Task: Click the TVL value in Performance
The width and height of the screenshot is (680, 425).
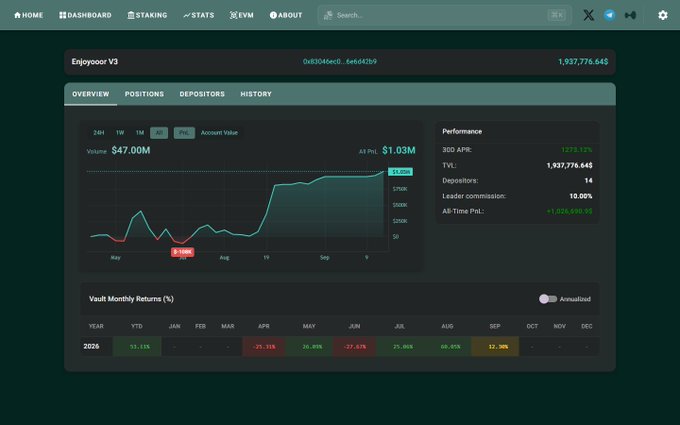Action: point(569,165)
